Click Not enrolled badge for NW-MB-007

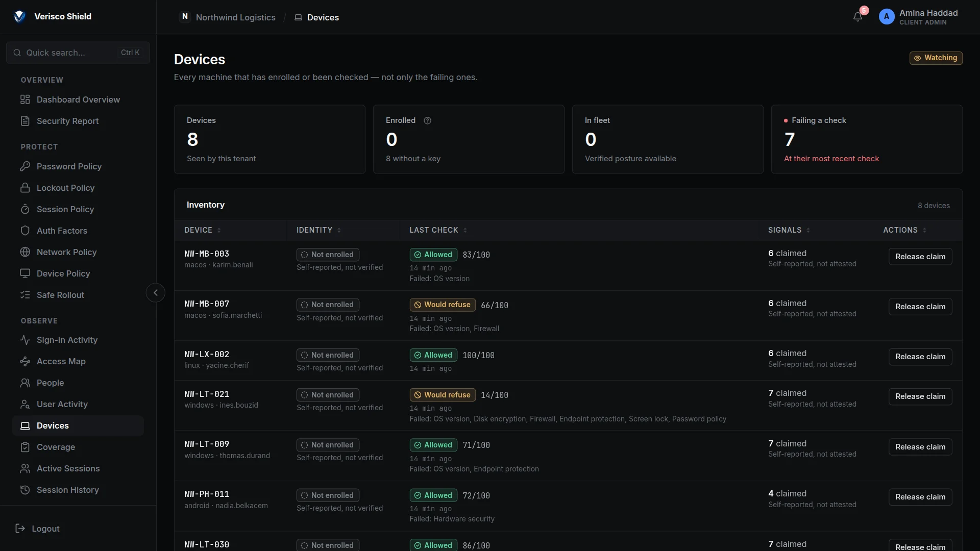click(328, 305)
